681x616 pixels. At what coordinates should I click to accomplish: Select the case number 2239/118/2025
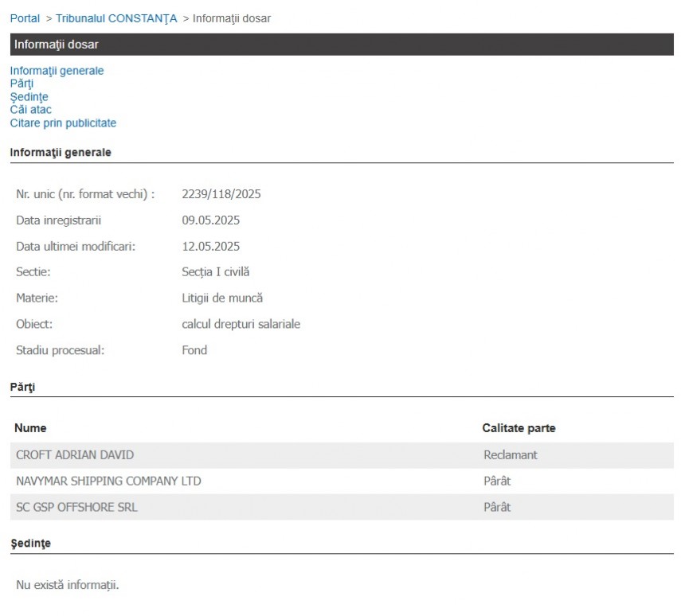(x=221, y=194)
